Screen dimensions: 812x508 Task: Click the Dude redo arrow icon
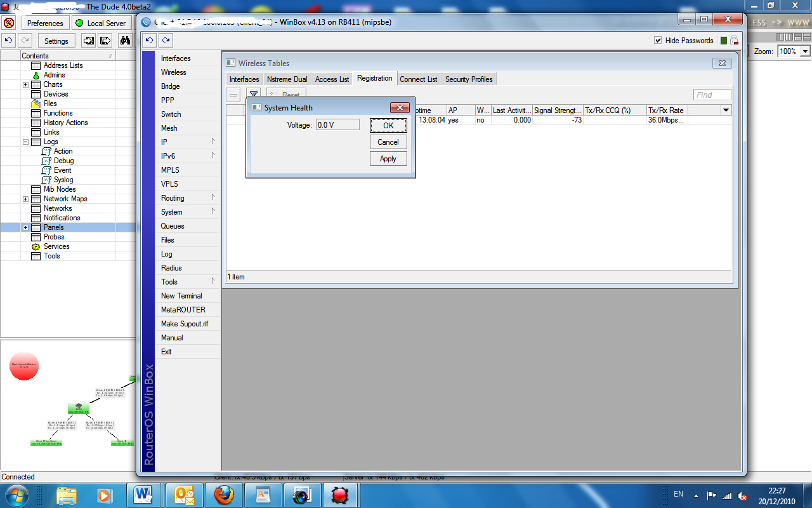(x=25, y=41)
